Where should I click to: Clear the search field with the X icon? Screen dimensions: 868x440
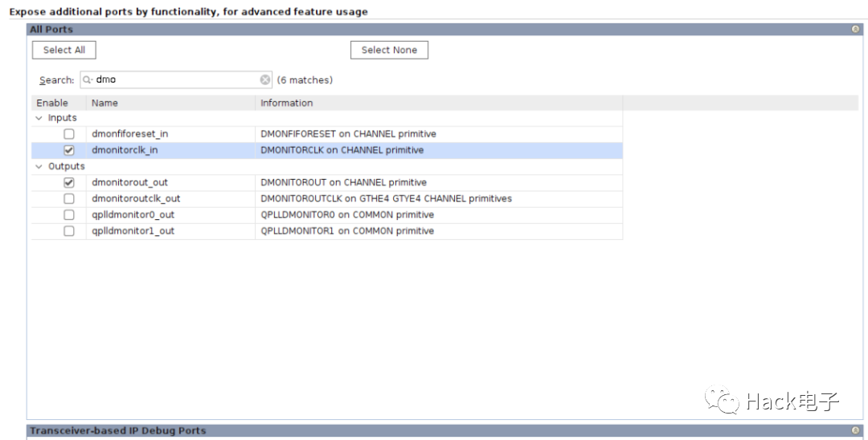(x=265, y=79)
